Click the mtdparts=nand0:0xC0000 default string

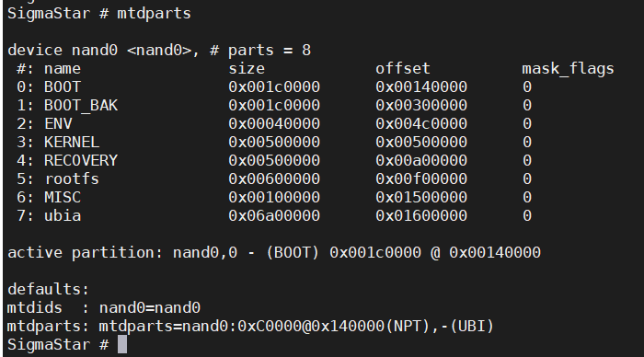pos(295,327)
